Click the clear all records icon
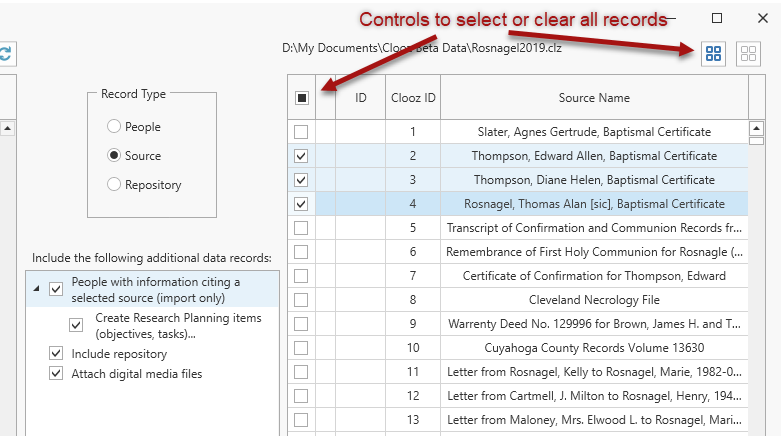This screenshot has height=436, width=781. [x=747, y=54]
